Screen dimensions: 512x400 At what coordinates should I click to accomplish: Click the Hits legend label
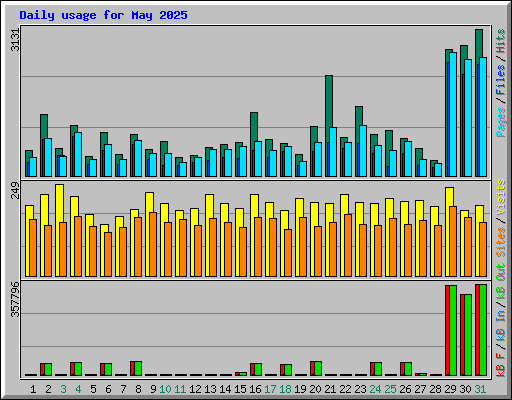(x=500, y=41)
